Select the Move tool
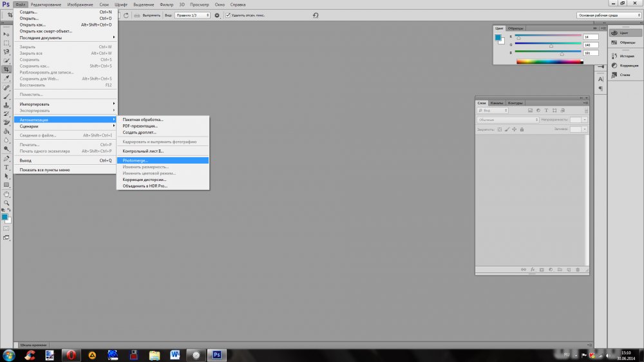 6,33
